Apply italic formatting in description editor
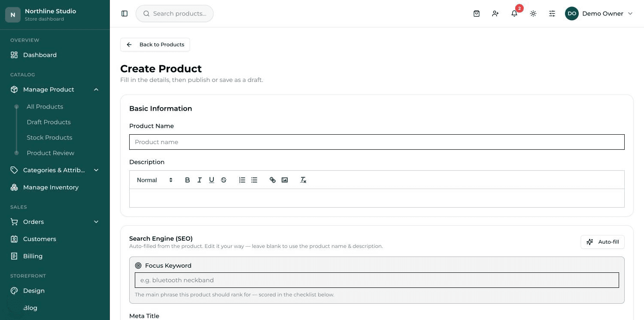 [x=199, y=180]
